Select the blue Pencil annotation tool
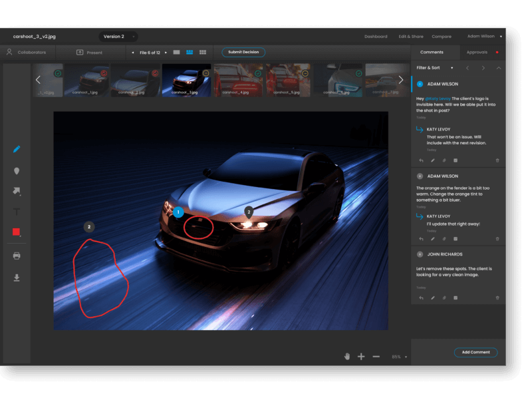Viewport: 532px width, 414px height. 17,148
